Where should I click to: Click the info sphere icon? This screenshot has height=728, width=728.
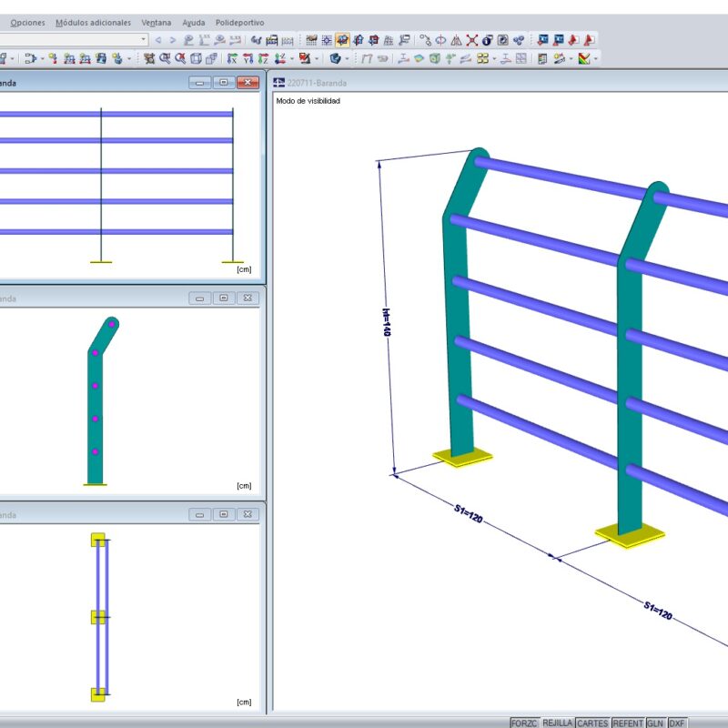pyautogui.click(x=487, y=40)
